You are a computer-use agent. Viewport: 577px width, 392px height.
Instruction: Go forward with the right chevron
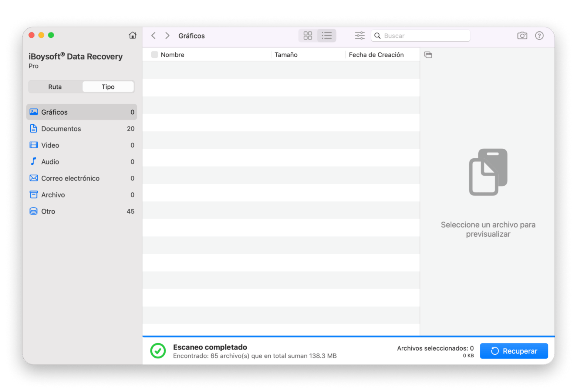click(x=167, y=36)
